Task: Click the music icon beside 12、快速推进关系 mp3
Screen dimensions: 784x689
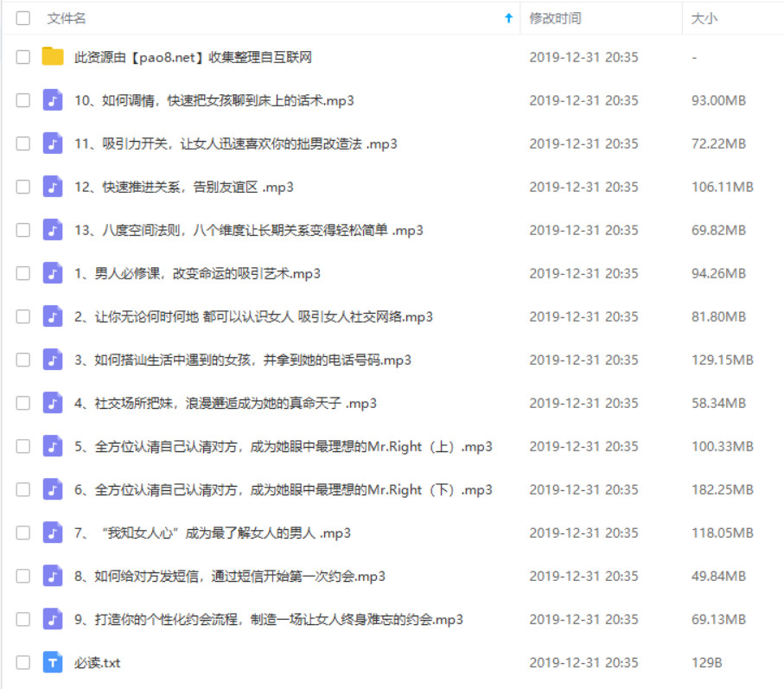Action: [x=52, y=186]
